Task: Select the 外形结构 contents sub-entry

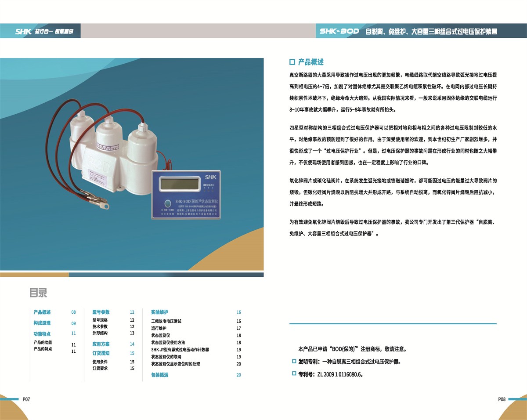Action: click(x=100, y=333)
